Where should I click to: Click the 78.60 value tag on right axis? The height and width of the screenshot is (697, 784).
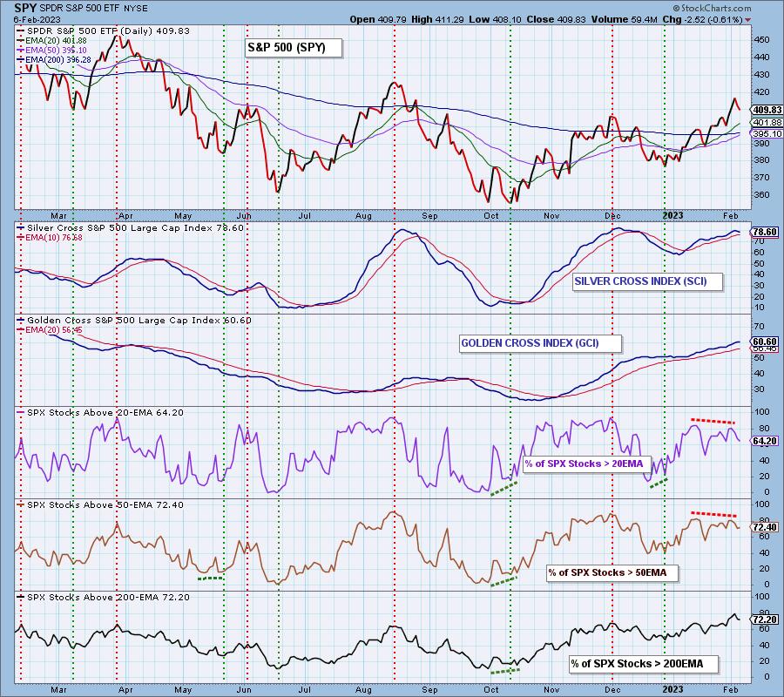(765, 232)
